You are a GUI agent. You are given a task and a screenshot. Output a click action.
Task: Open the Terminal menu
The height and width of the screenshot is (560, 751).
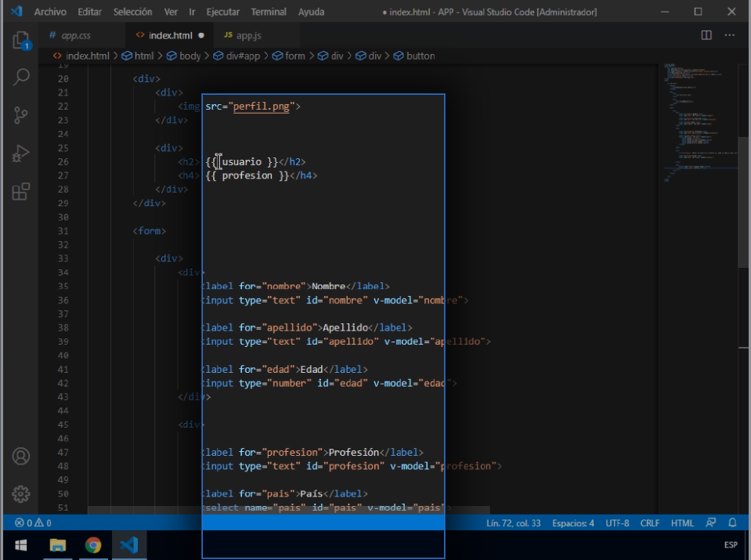tap(269, 12)
